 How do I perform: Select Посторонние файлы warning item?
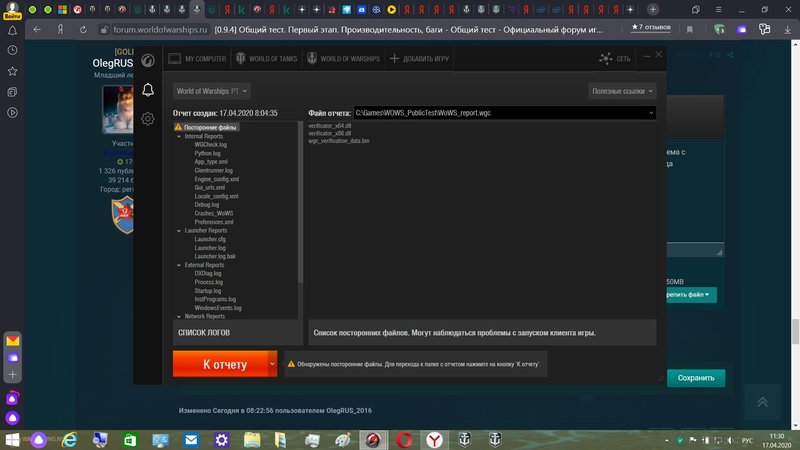(x=206, y=127)
